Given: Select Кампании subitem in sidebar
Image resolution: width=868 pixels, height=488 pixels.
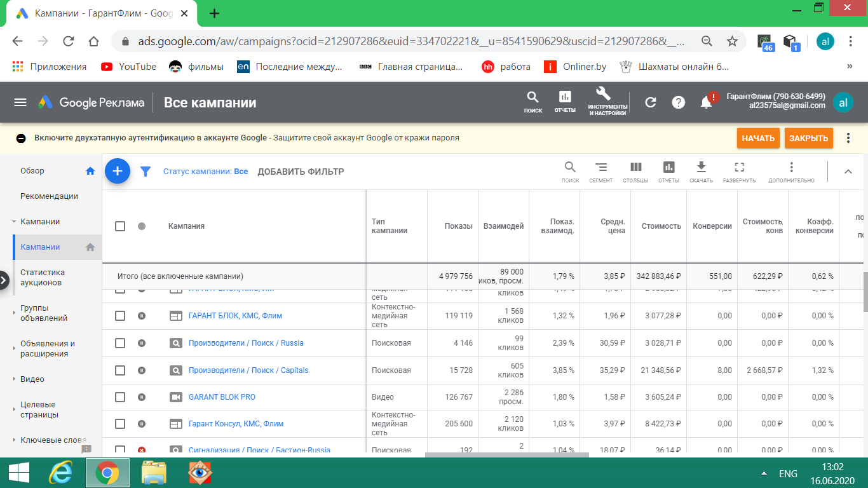Looking at the screenshot, I should coord(40,247).
